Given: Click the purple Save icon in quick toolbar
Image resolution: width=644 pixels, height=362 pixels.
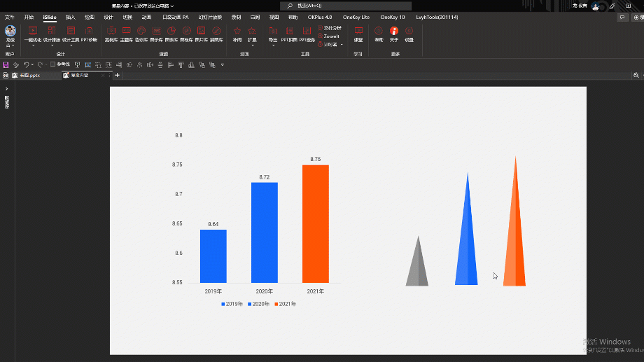Looking at the screenshot, I should [x=6, y=65].
